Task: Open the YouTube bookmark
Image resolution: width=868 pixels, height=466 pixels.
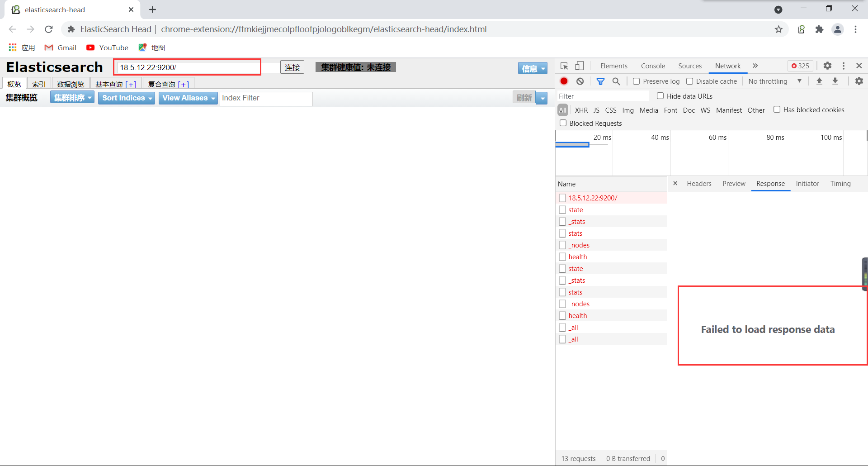Action: (x=107, y=48)
